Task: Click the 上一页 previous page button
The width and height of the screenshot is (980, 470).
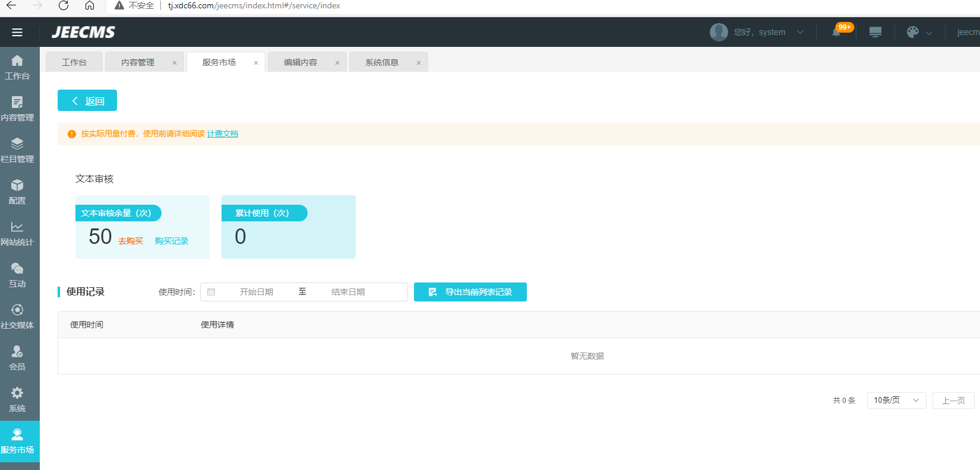Action: 953,401
